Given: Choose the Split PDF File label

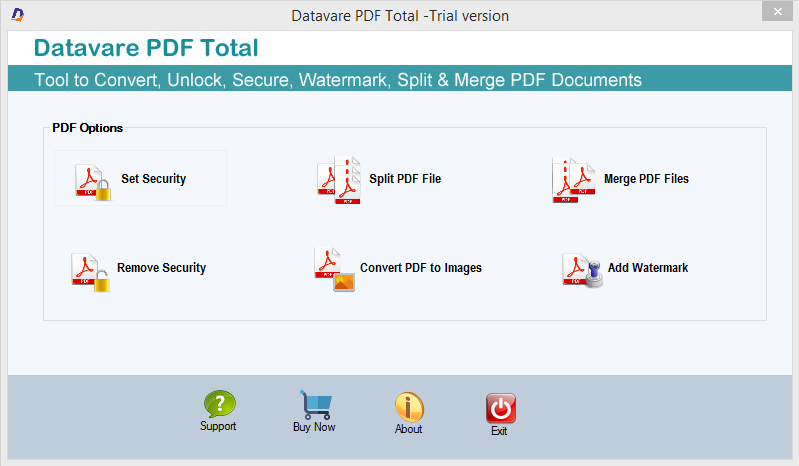Looking at the screenshot, I should [405, 179].
